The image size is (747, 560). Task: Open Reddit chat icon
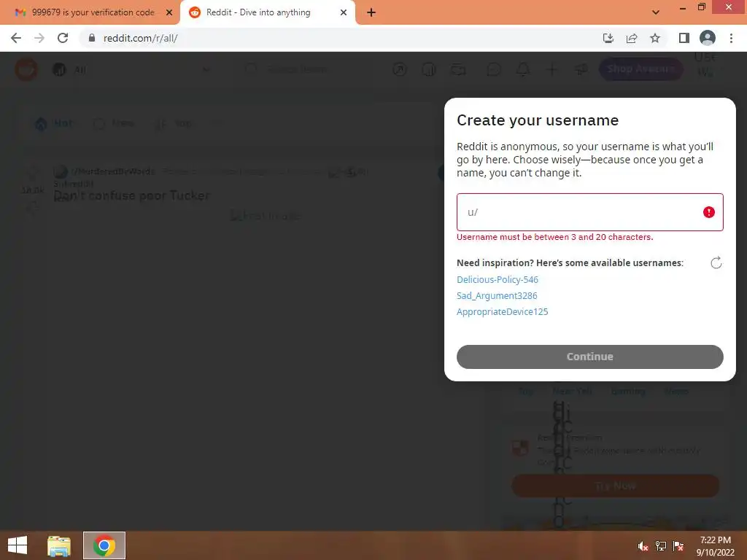tap(494, 69)
